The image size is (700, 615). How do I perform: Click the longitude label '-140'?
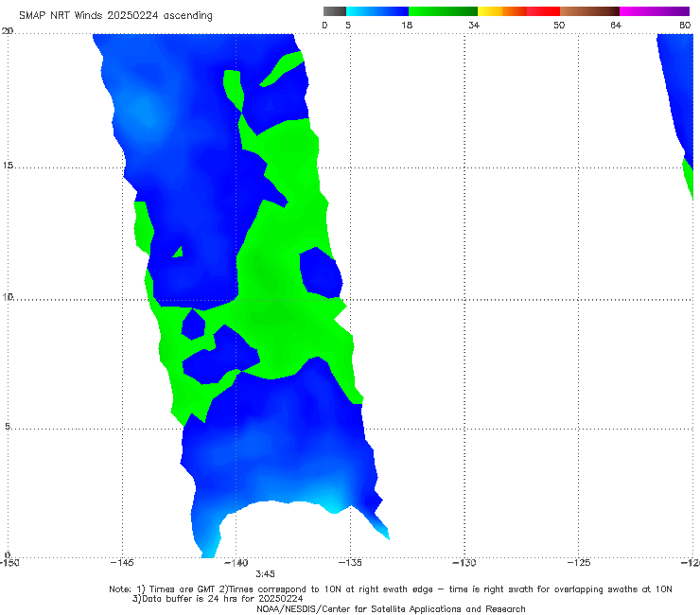click(x=236, y=562)
